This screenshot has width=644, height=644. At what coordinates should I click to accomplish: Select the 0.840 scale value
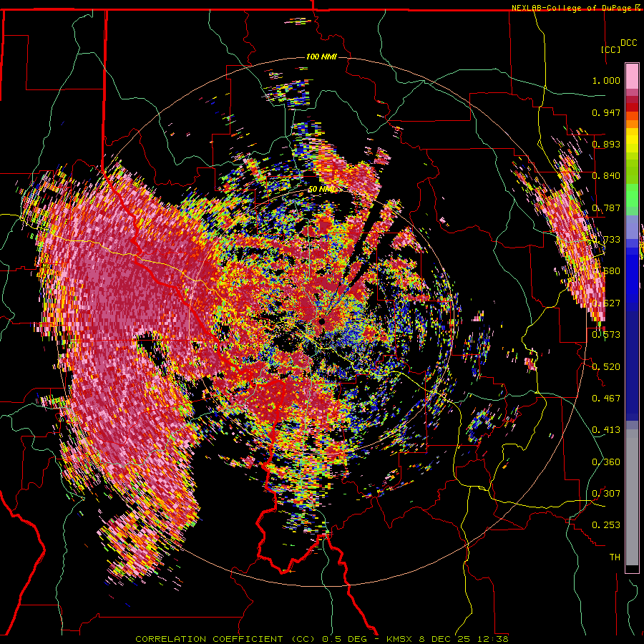606,176
